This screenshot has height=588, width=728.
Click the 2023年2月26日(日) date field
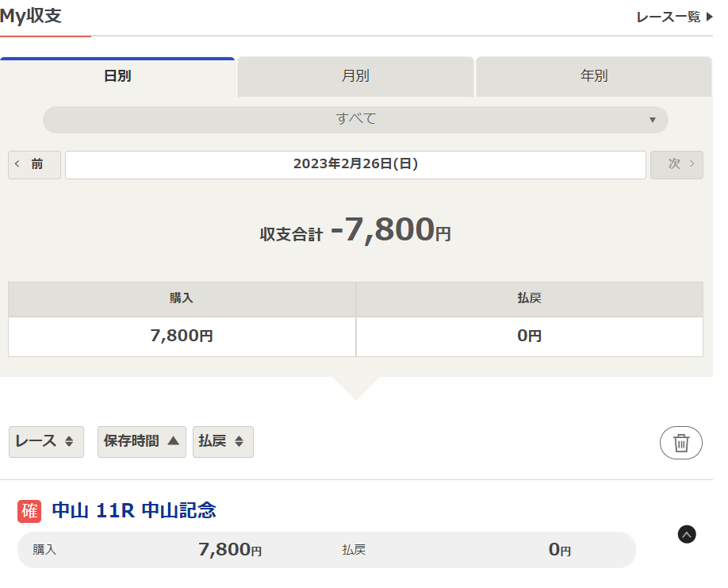(355, 164)
